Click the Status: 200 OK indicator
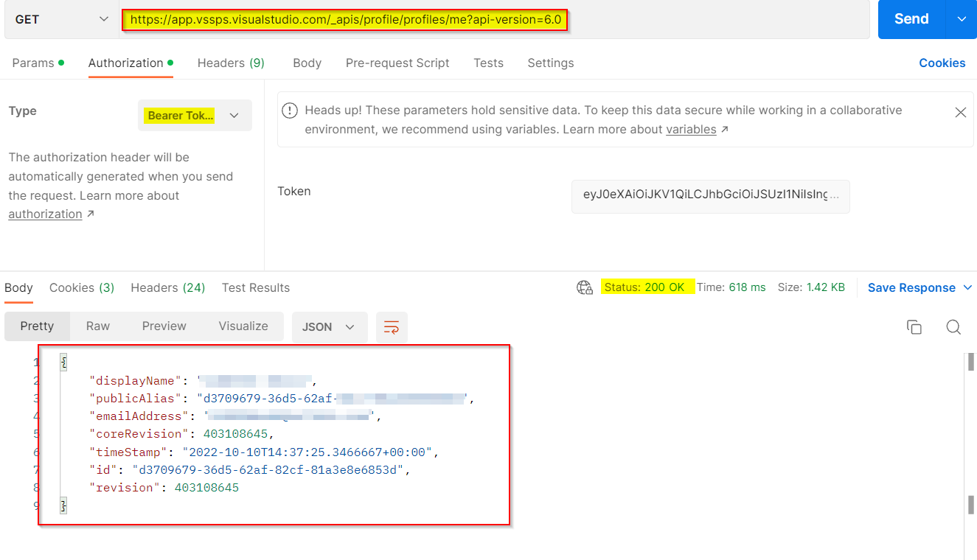Viewport: 977px width, 560px height. (x=644, y=287)
